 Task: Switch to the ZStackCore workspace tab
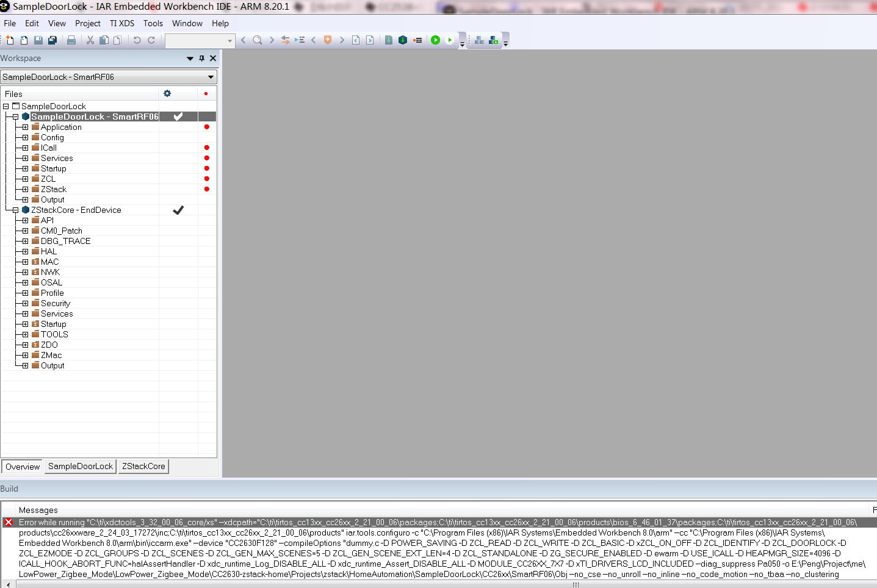tap(143, 466)
